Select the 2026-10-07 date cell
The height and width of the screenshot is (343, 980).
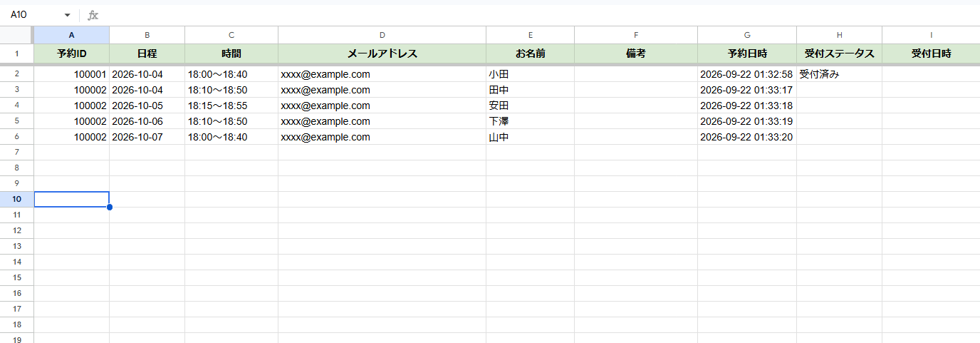point(147,137)
